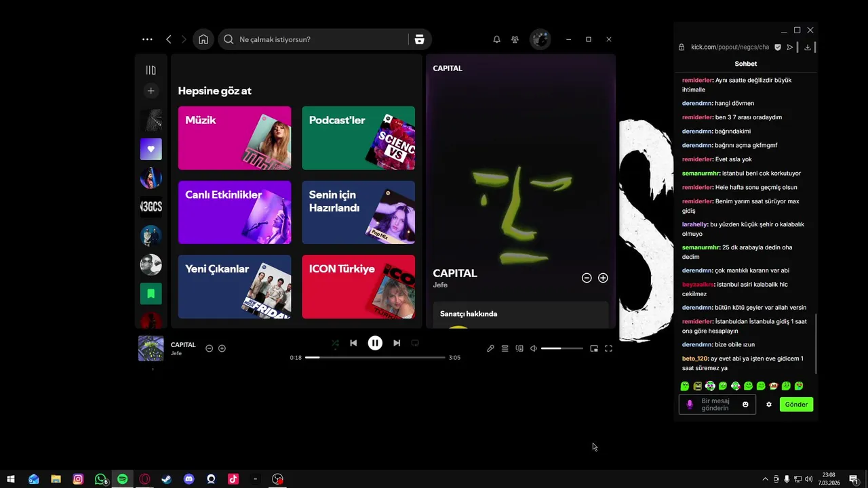Click the minus icon in the bottom player bar
Image resolution: width=868 pixels, height=488 pixels.
[x=210, y=348]
